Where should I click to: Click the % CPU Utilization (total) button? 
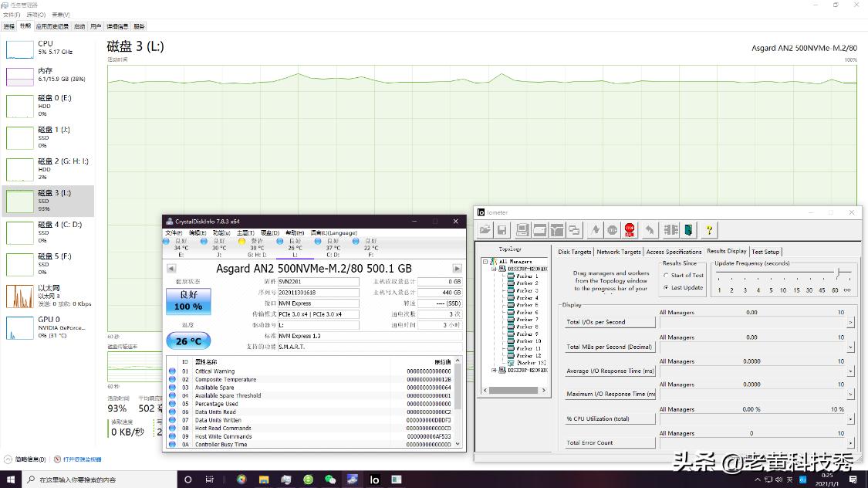click(609, 419)
